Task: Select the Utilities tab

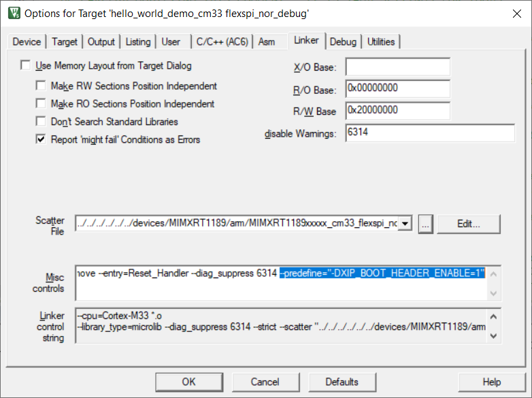Action: tap(381, 42)
